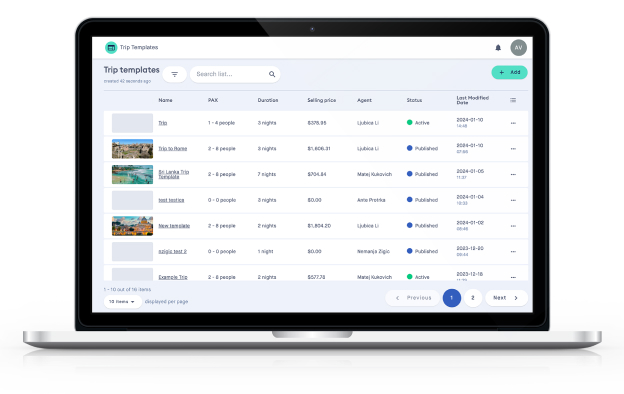Sort by Selling price column header

(322, 100)
